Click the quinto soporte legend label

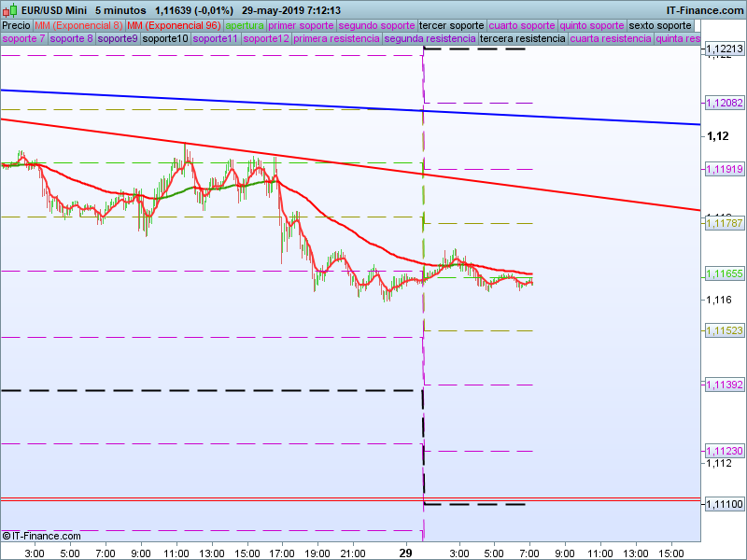pos(592,25)
